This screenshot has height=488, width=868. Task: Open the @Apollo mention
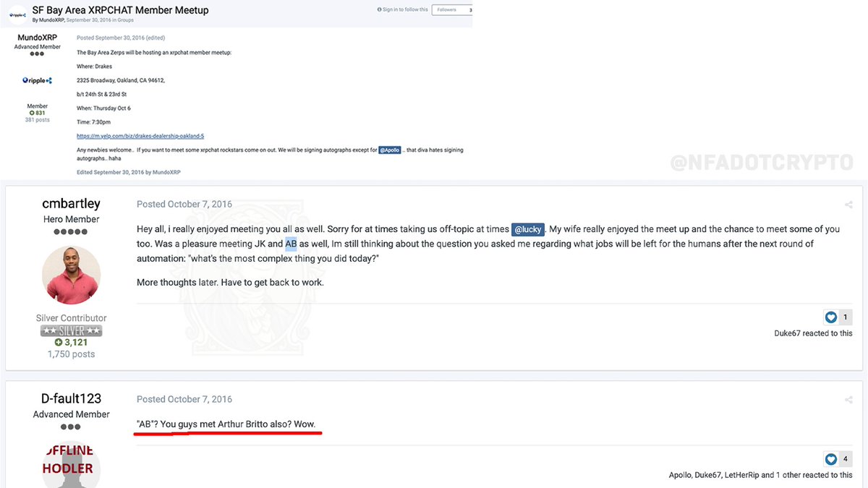pyautogui.click(x=389, y=150)
